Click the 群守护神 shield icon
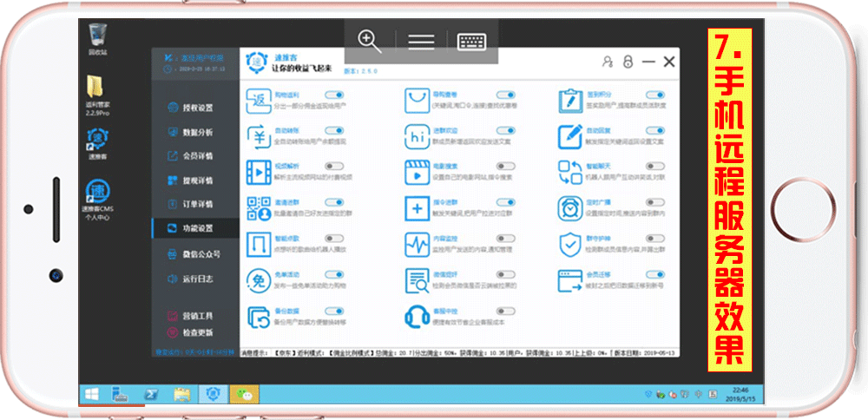This screenshot has width=868, height=420. point(569,244)
